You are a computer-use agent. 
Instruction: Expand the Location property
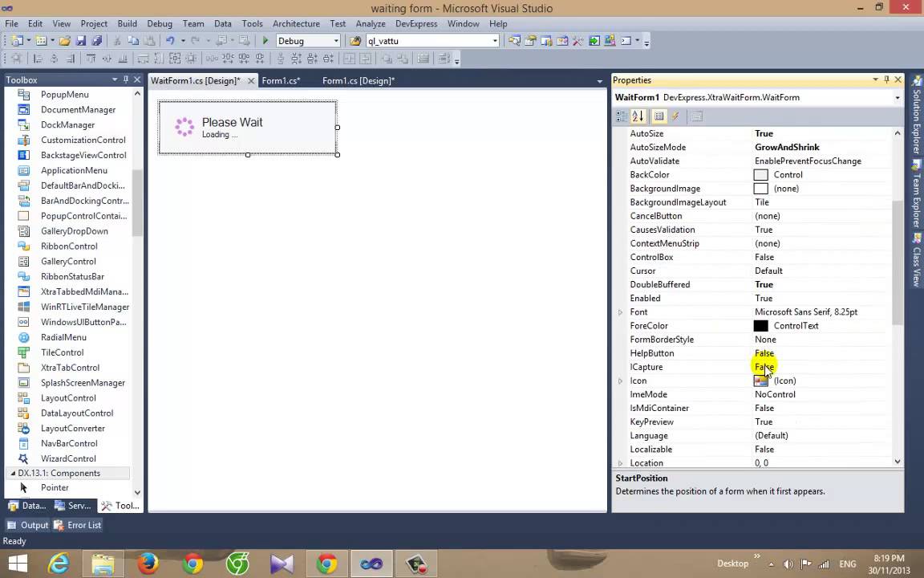[621, 463]
